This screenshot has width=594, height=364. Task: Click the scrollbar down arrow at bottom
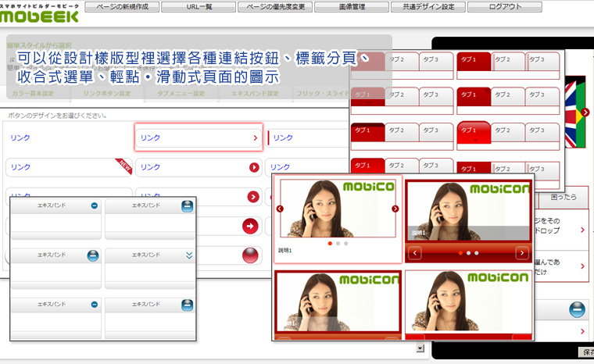[420, 348]
